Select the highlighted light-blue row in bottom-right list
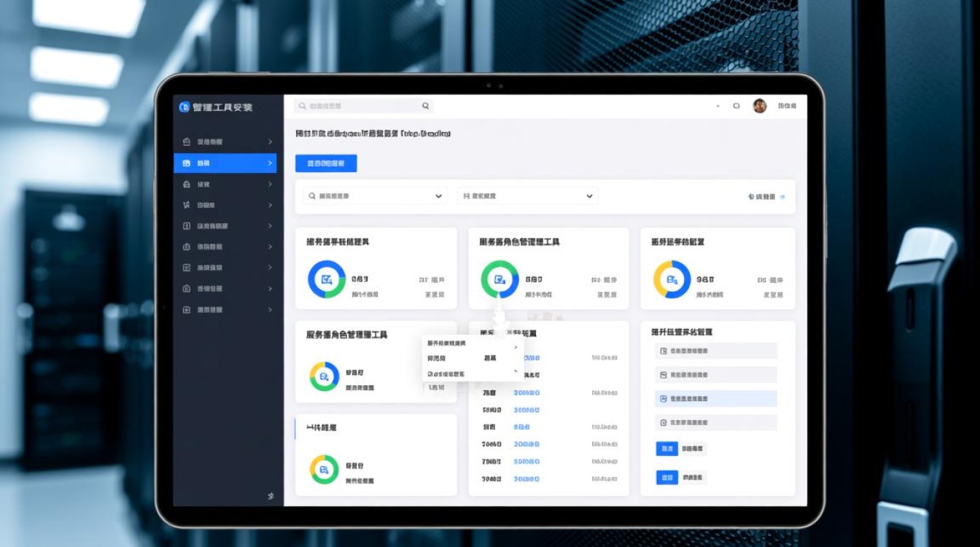This screenshot has height=547, width=980. (715, 399)
